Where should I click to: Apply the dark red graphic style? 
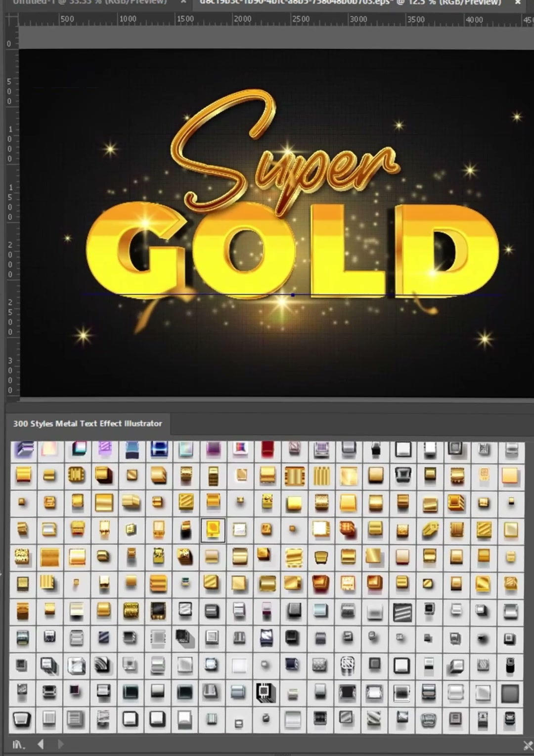click(267, 449)
